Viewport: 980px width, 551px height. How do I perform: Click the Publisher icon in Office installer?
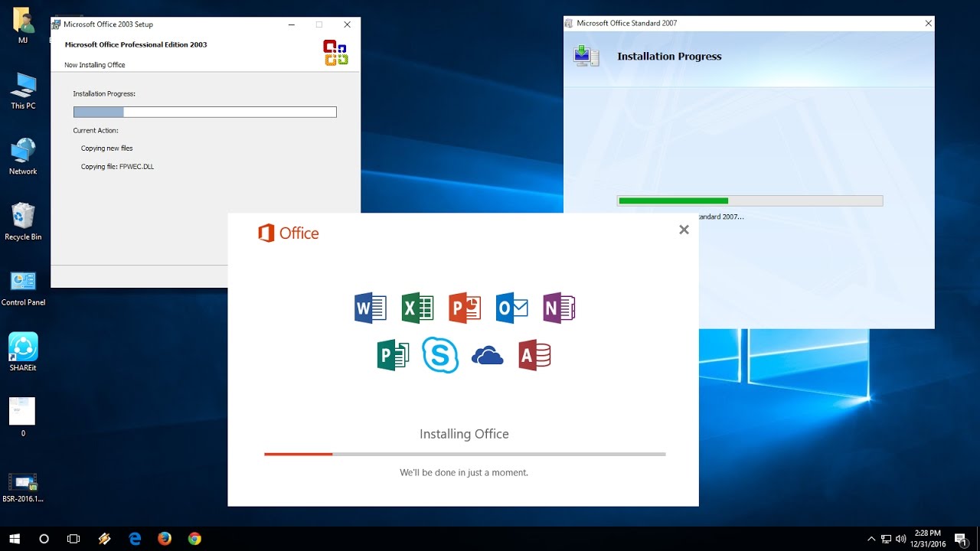tap(393, 355)
